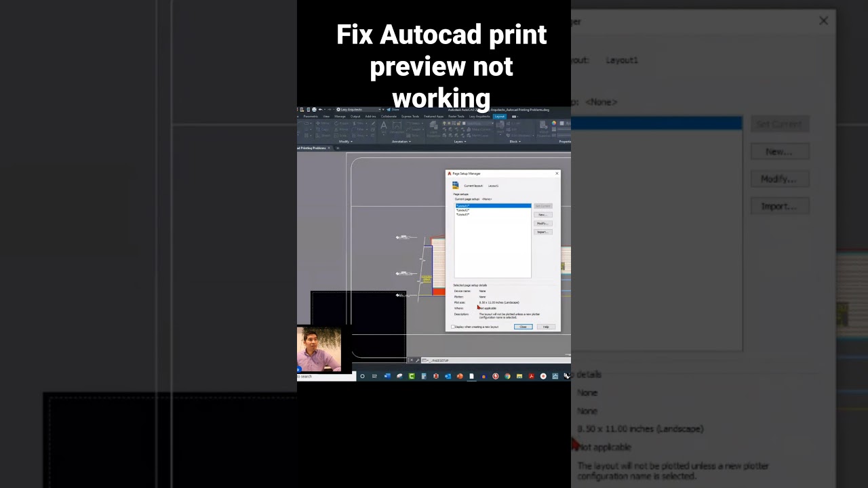
Task: Click the Insert block icon in Block panel
Action: (500, 127)
